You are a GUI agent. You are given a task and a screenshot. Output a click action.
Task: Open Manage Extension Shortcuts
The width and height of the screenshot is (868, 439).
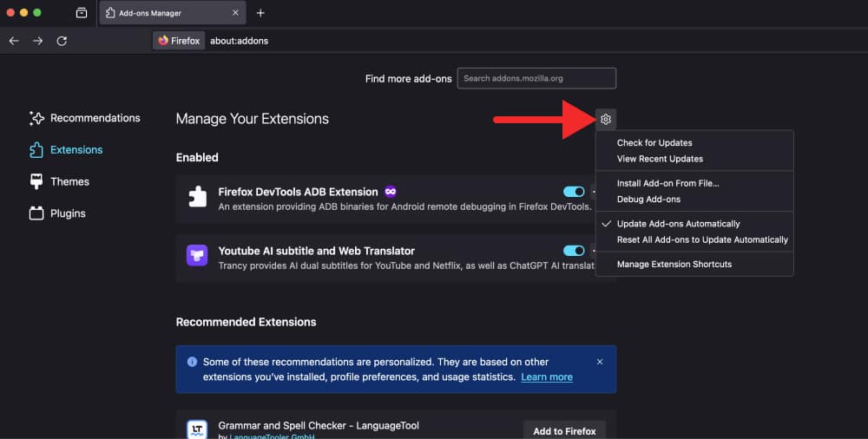pyautogui.click(x=694, y=264)
